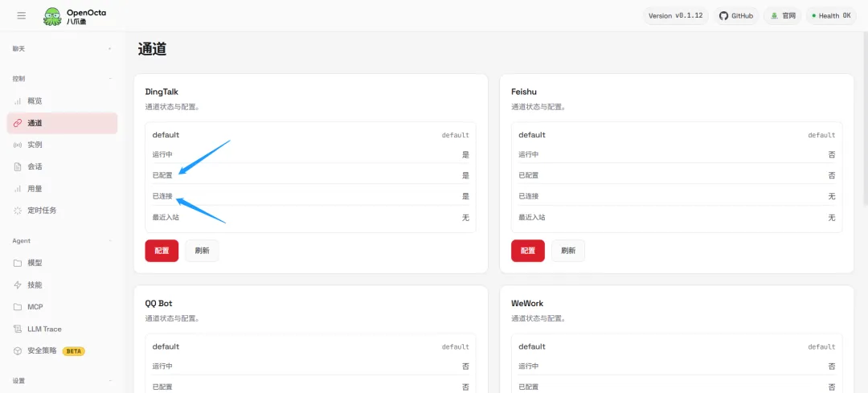
Task: Click 最近入站 row in DingTalk card
Action: pos(310,218)
